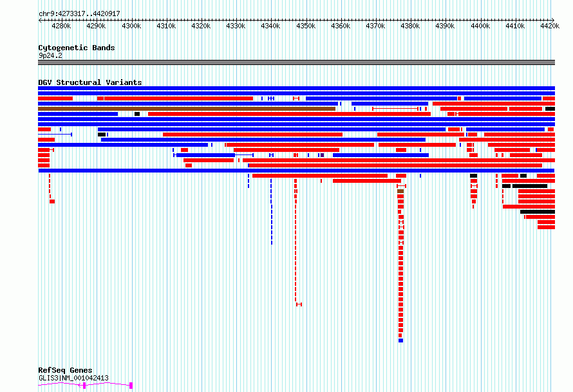Click the thin red line variant near 4375k
Image resolution: width=573 pixels, height=392 pixels.
pos(395,109)
